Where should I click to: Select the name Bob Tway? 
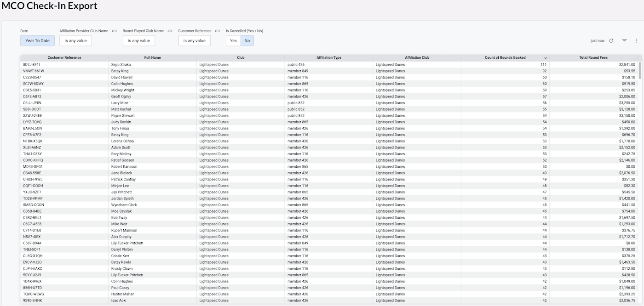tap(119, 218)
